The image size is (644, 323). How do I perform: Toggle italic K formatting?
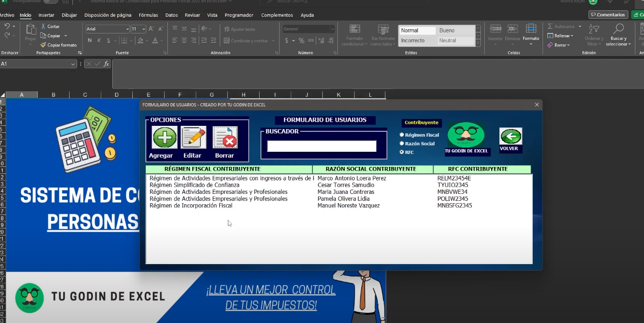99,41
